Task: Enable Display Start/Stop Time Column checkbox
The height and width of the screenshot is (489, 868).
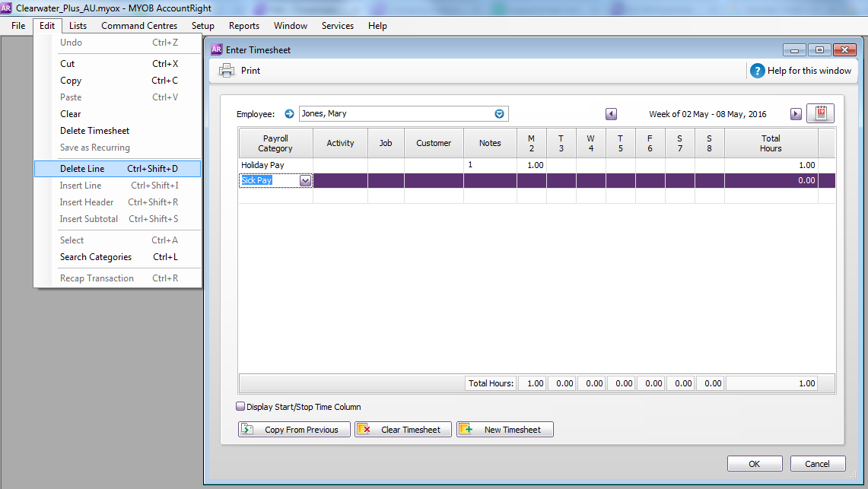Action: click(x=240, y=407)
